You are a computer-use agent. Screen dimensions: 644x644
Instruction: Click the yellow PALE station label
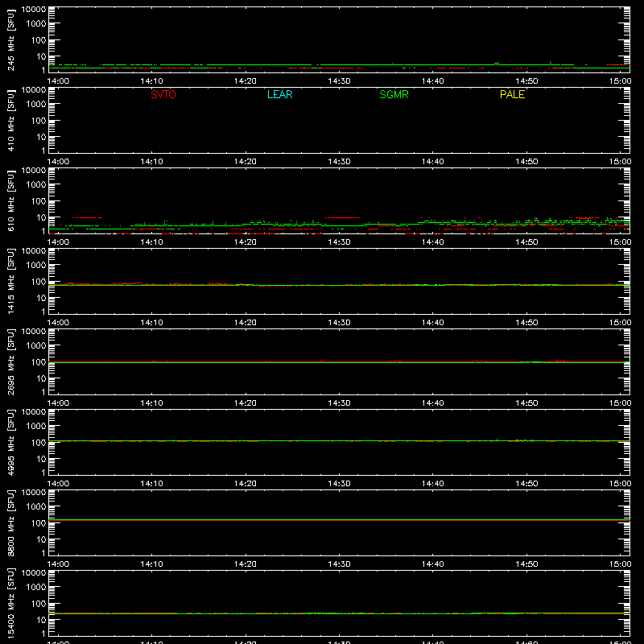click(x=512, y=94)
